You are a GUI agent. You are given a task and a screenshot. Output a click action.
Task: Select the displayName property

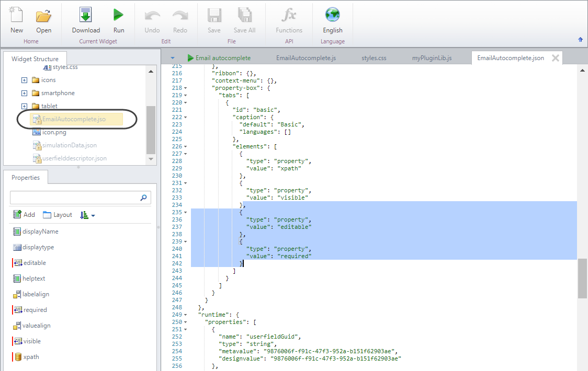tap(36, 231)
